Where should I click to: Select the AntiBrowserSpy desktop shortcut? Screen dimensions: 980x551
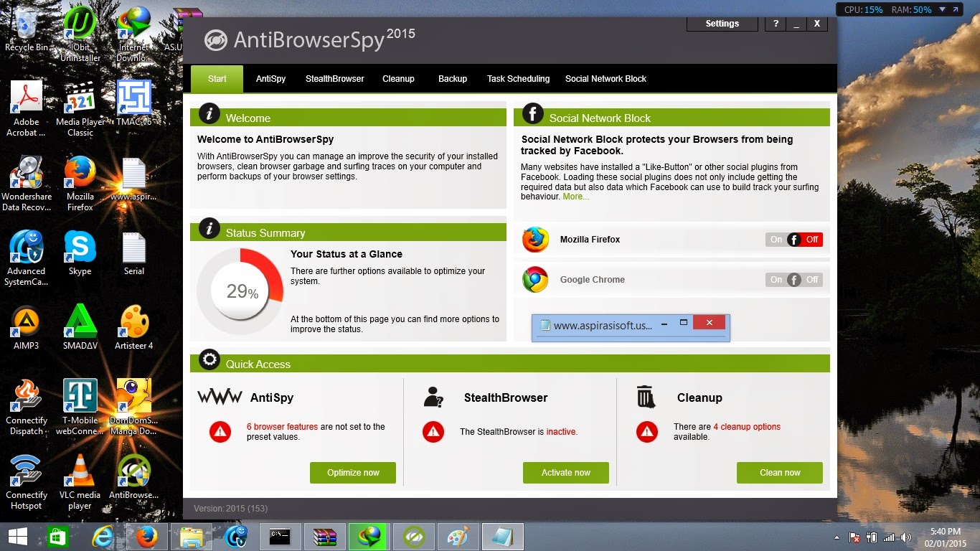coord(134,476)
